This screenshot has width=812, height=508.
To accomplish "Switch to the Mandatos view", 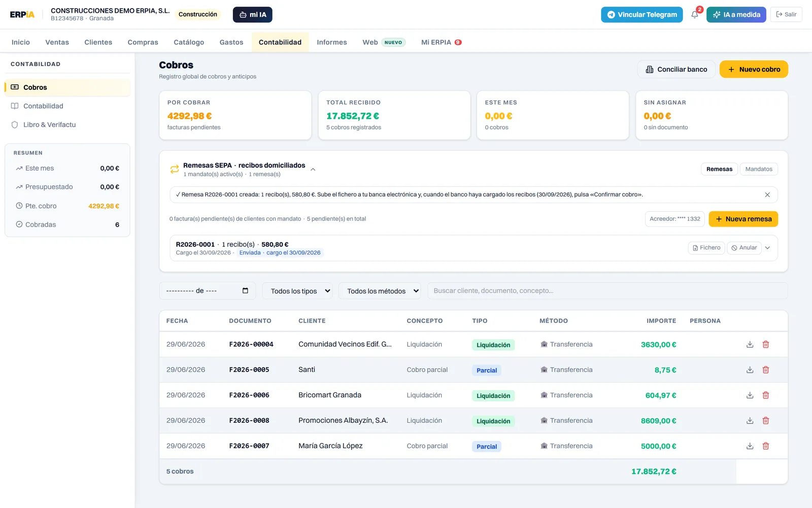I will pos(759,169).
